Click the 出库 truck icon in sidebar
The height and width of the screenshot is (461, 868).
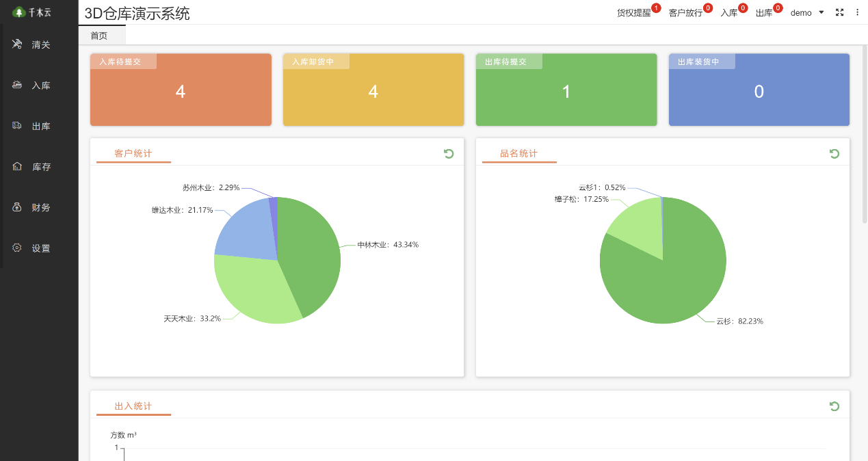click(17, 126)
